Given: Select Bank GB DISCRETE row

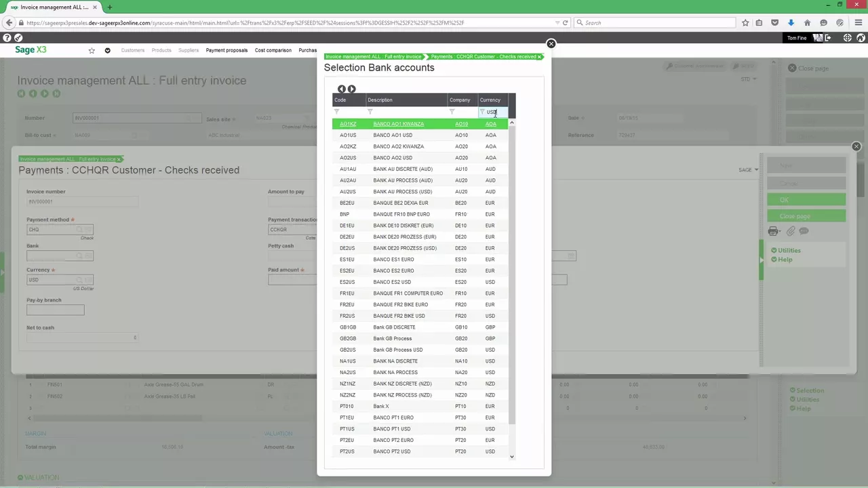Looking at the screenshot, I should click(420, 327).
